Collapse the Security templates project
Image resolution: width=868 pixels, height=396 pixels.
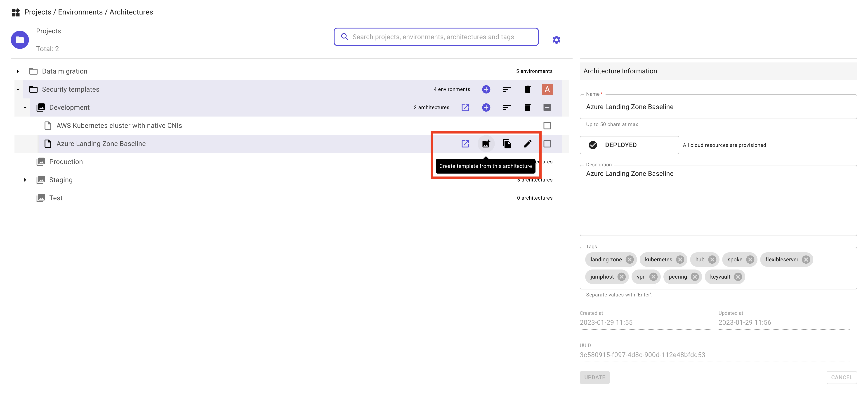coord(18,89)
